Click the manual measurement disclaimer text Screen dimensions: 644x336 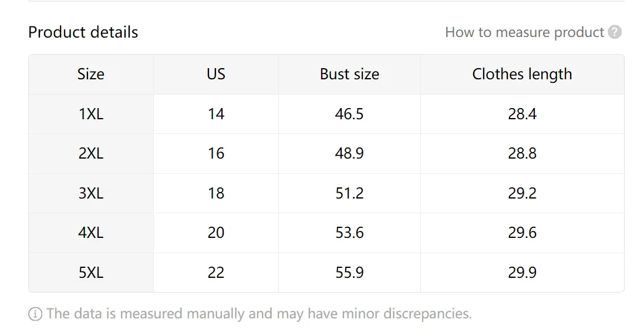[x=258, y=314]
